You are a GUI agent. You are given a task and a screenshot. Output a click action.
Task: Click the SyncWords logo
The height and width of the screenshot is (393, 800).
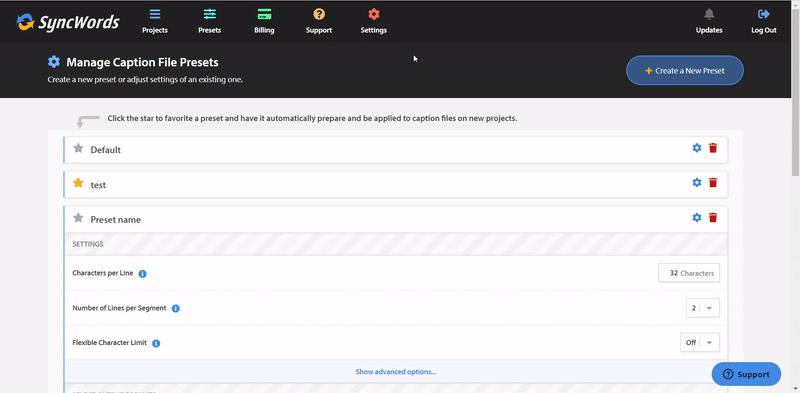68,21
